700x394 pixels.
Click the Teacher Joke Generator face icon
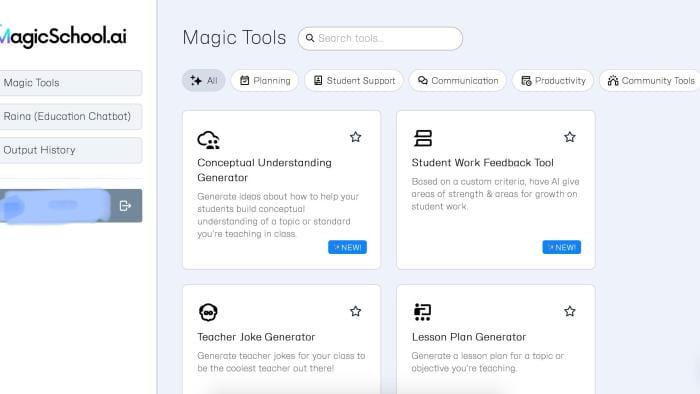(208, 312)
